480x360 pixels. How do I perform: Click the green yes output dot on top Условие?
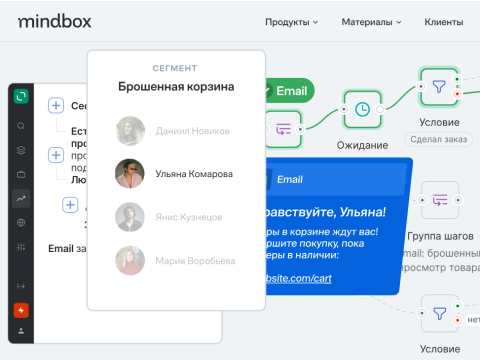tap(457, 79)
